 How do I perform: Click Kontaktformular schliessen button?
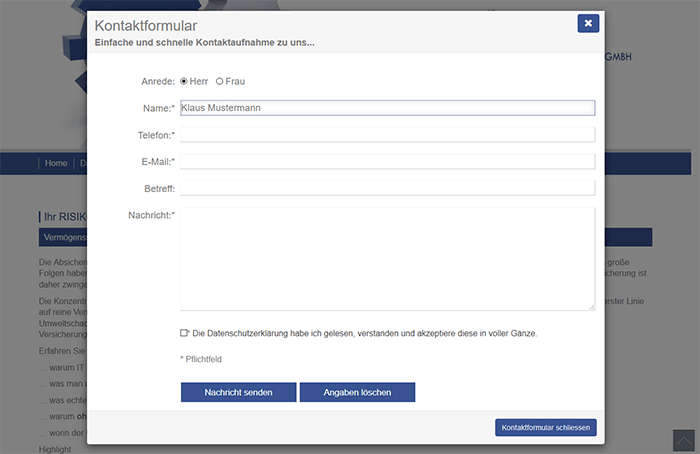pyautogui.click(x=546, y=427)
